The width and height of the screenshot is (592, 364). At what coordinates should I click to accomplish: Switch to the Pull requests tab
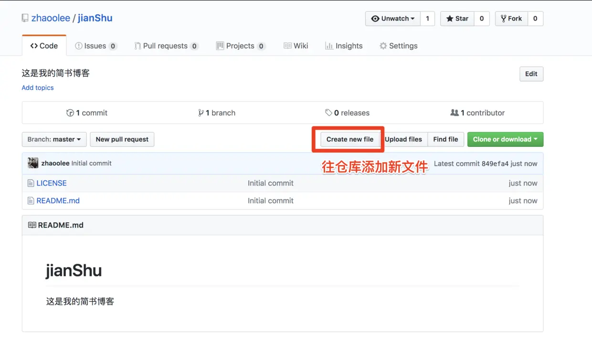tap(166, 46)
